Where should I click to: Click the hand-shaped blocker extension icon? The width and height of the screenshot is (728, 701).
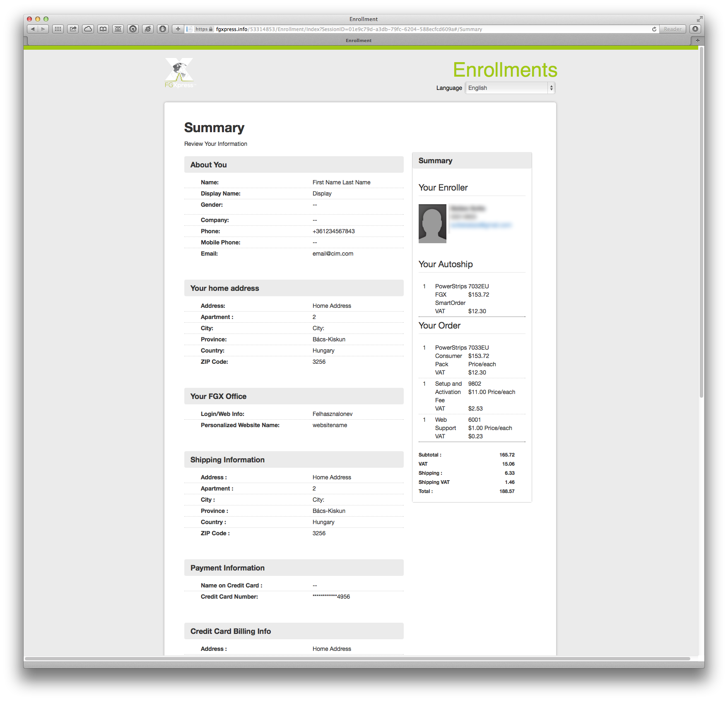(163, 29)
